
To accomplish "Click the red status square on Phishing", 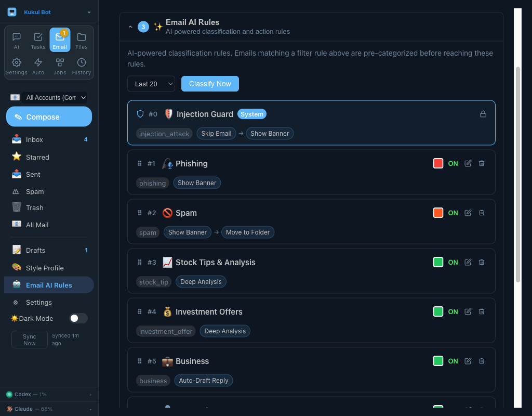I will (x=438, y=163).
